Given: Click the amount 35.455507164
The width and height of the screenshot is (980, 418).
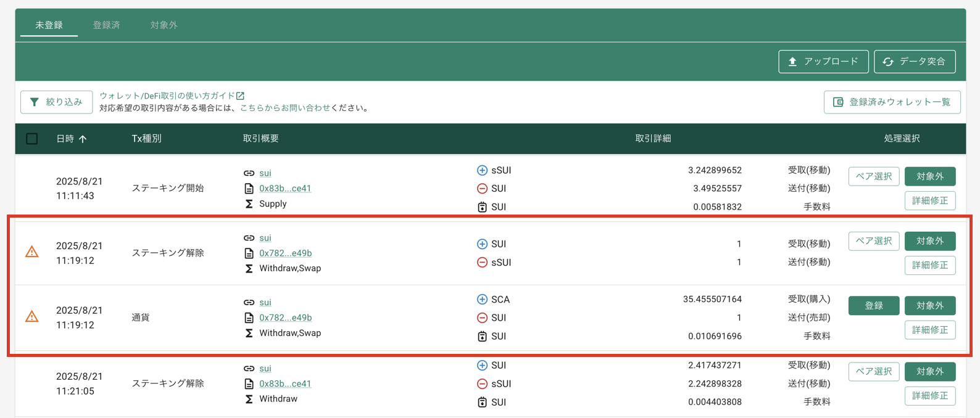Looking at the screenshot, I should pos(712,300).
